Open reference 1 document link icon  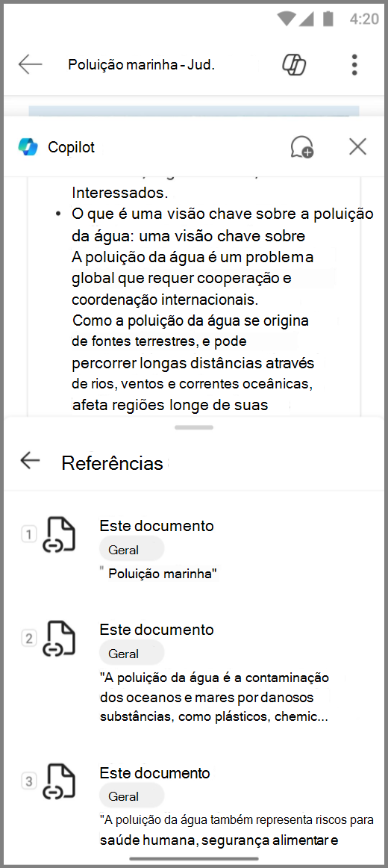pos(59,535)
